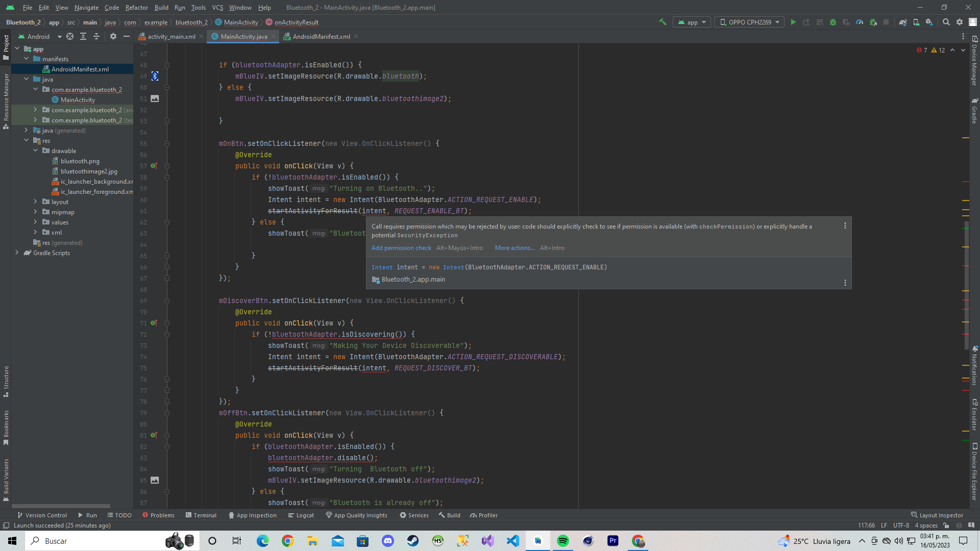Expand the mipmap folder
Screen dimensions: 980x551
[x=36, y=212]
